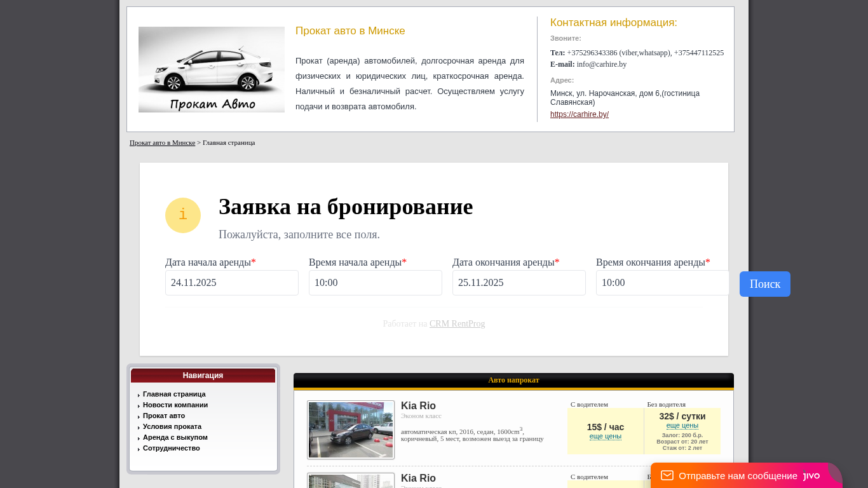Click the phone number +375296343386
868x488 pixels.
(x=592, y=53)
